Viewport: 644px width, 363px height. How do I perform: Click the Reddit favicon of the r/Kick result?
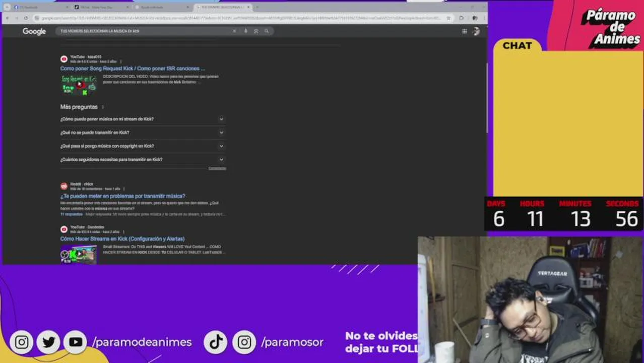(64, 186)
